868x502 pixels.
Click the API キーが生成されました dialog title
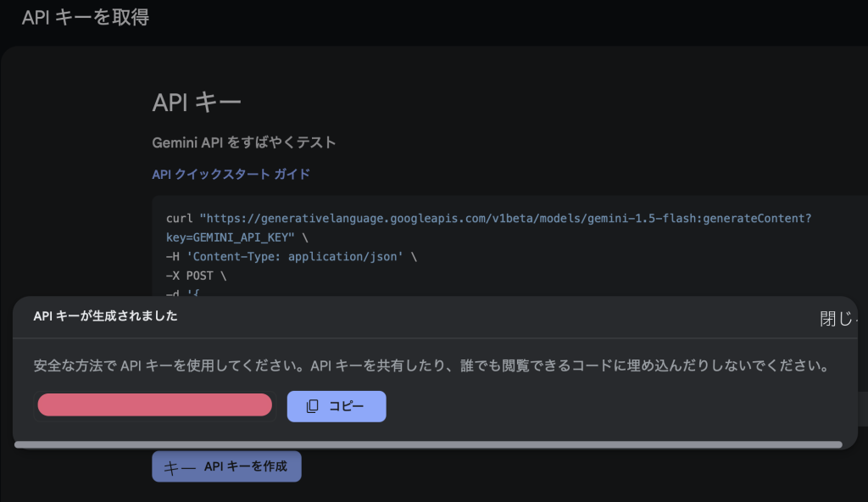105,316
